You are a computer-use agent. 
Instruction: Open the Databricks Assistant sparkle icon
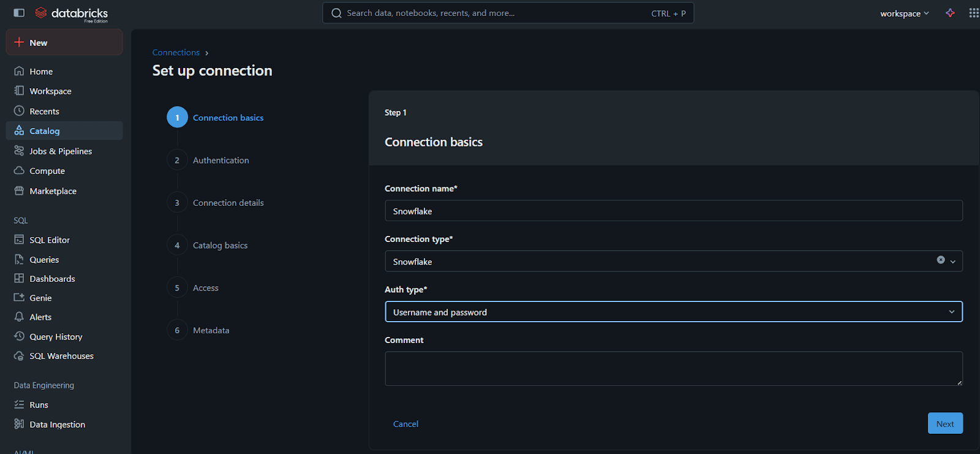[950, 13]
